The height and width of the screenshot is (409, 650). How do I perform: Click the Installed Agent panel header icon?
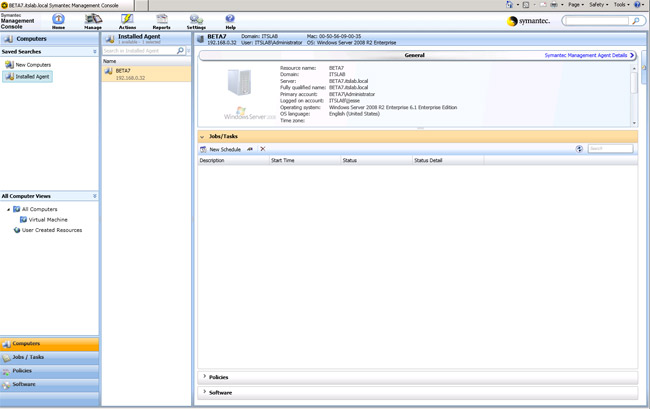click(x=109, y=39)
